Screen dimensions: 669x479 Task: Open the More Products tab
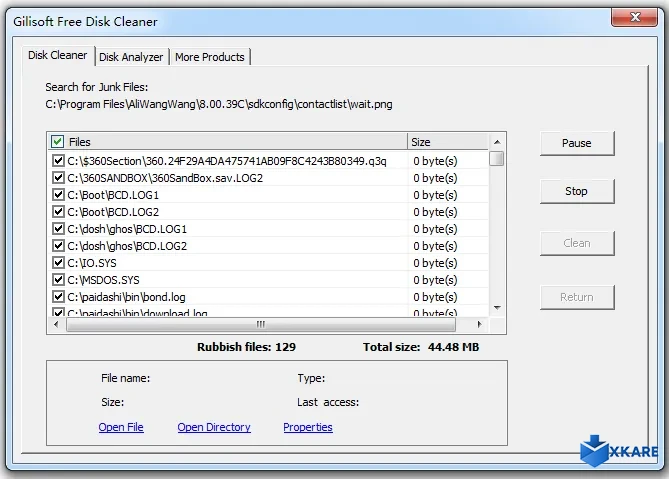click(x=209, y=57)
